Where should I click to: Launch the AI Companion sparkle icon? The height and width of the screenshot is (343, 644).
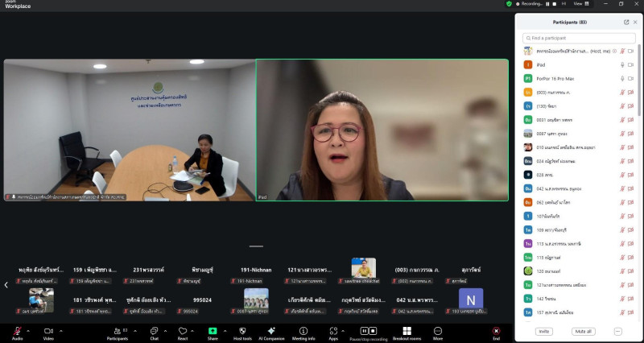click(271, 332)
